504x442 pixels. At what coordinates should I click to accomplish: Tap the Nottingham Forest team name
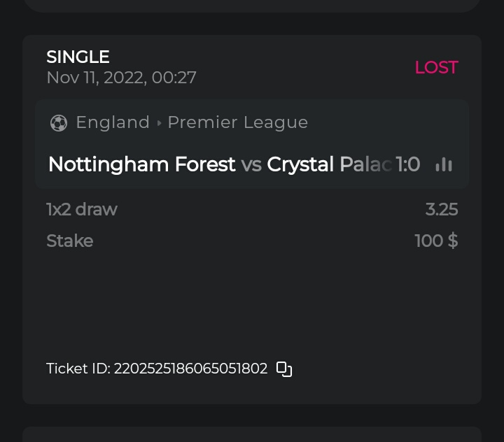tap(141, 164)
